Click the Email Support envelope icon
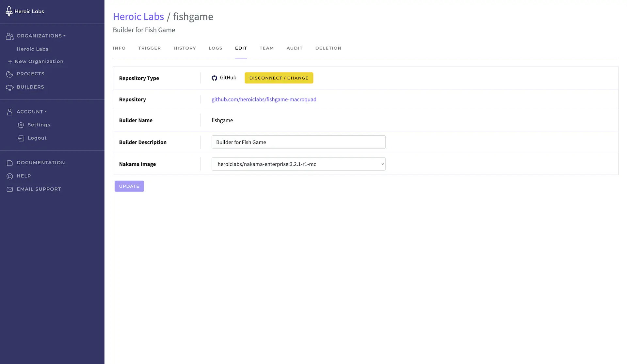This screenshot has height=364, width=627. 10,189
